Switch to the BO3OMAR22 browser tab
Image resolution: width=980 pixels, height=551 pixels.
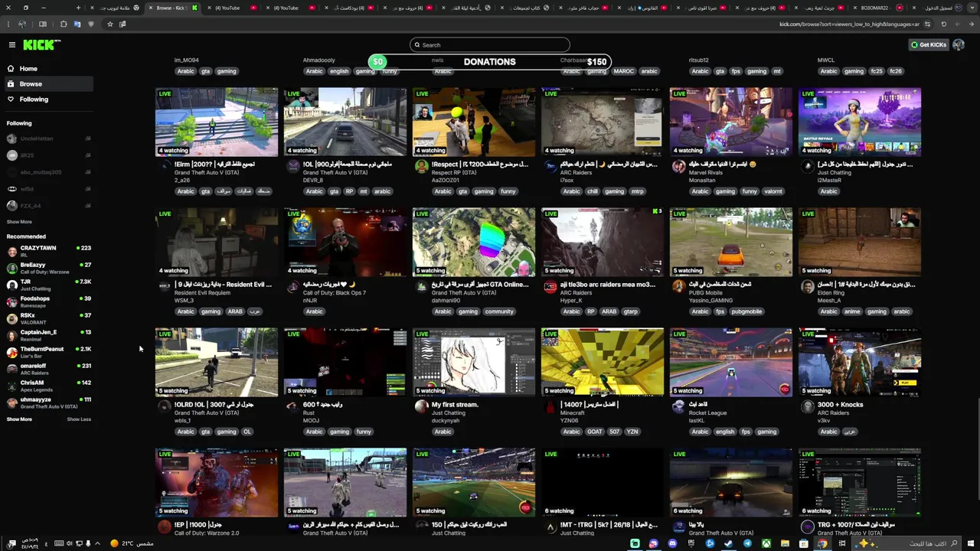pyautogui.click(x=880, y=8)
